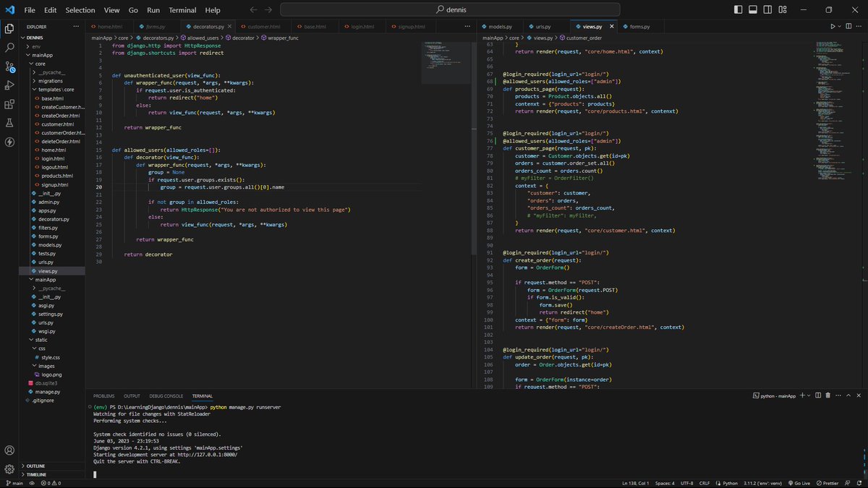Go forward with the right arrow
Image resolution: width=868 pixels, height=488 pixels.
[x=269, y=10]
